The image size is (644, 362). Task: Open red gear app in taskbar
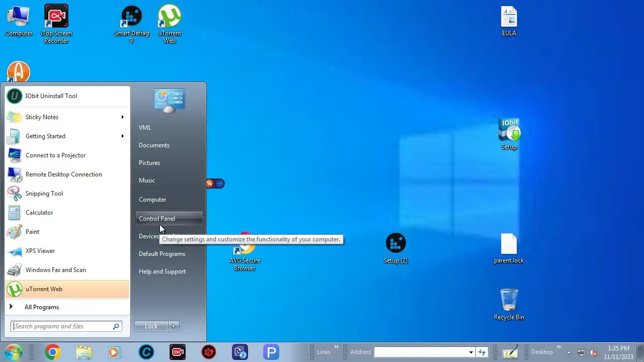[209, 352]
